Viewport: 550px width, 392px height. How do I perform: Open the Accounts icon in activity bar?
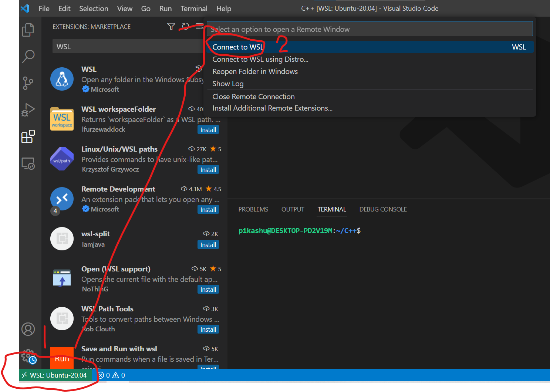click(28, 329)
